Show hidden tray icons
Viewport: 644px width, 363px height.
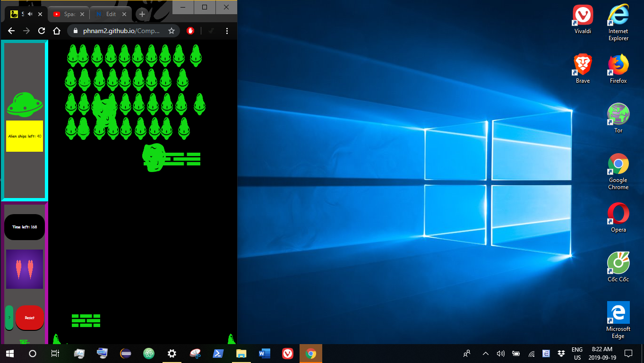[x=485, y=354]
